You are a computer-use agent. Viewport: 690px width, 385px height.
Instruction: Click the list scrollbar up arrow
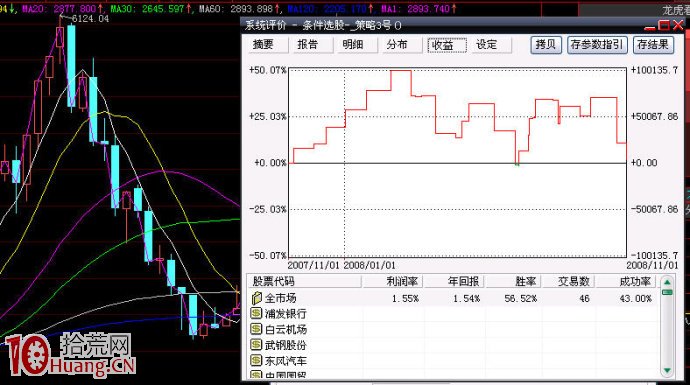(667, 282)
